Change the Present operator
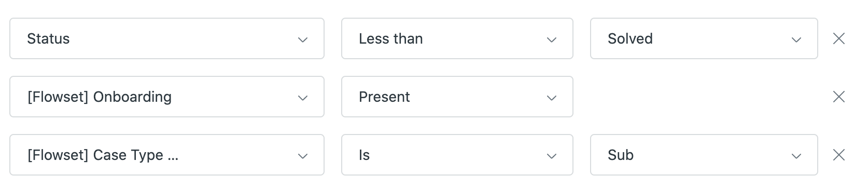Screen dimensions: 868x188 457,97
